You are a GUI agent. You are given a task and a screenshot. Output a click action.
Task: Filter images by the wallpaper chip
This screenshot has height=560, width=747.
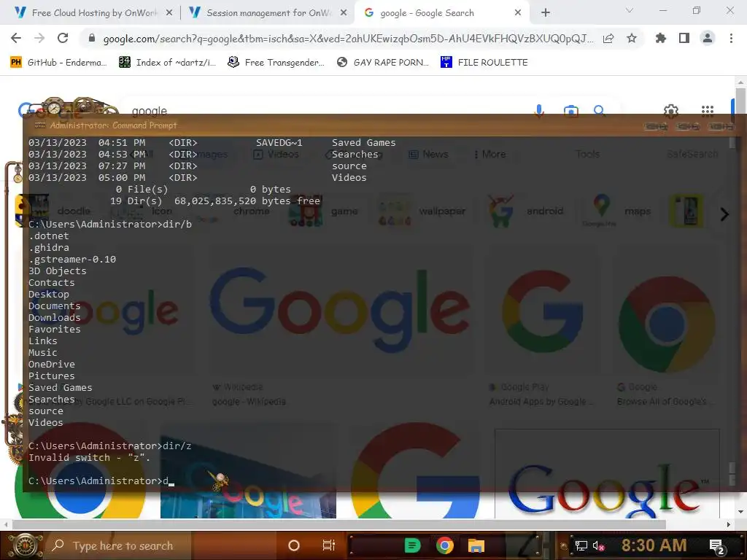coord(423,211)
